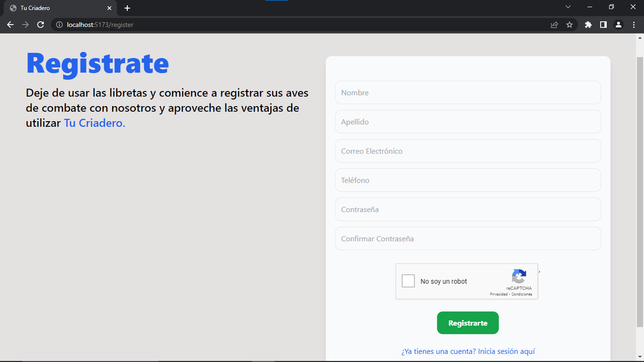
Task: Reload the register page
Action: (x=40, y=24)
